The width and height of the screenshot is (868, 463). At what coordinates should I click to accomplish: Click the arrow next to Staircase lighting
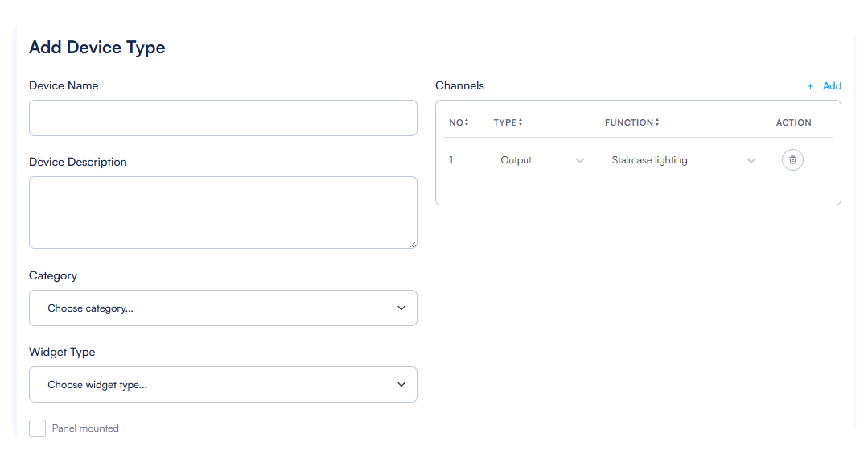point(751,161)
